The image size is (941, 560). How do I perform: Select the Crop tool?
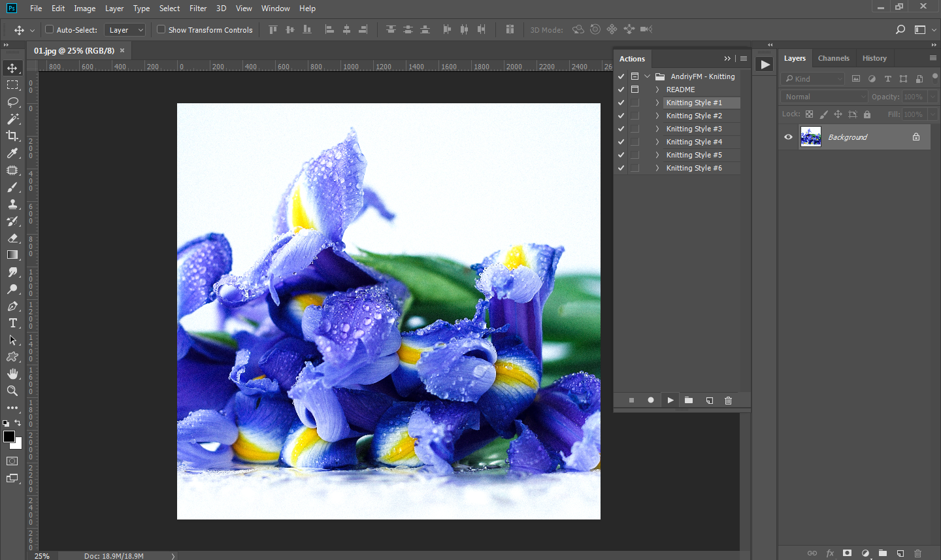(x=12, y=136)
